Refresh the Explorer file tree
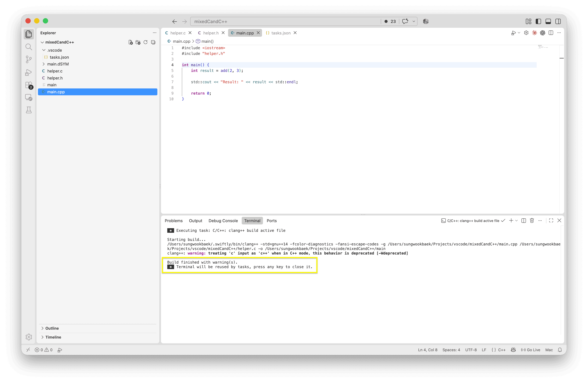This screenshot has width=588, height=383. (145, 42)
